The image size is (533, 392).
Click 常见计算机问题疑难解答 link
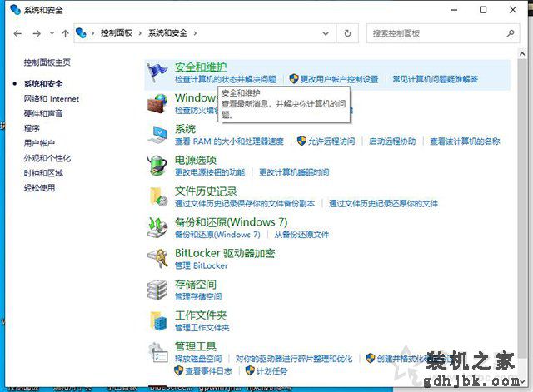pyautogui.click(x=435, y=79)
